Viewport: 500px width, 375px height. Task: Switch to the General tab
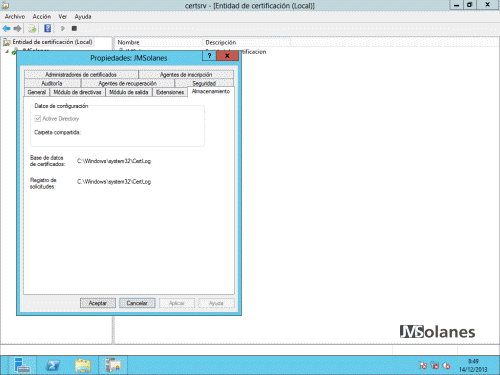tap(37, 92)
